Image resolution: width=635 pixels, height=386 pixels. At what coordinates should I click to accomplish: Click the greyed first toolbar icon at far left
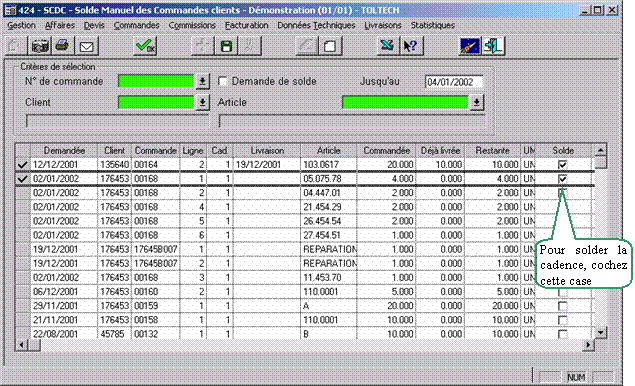pyautogui.click(x=16, y=46)
